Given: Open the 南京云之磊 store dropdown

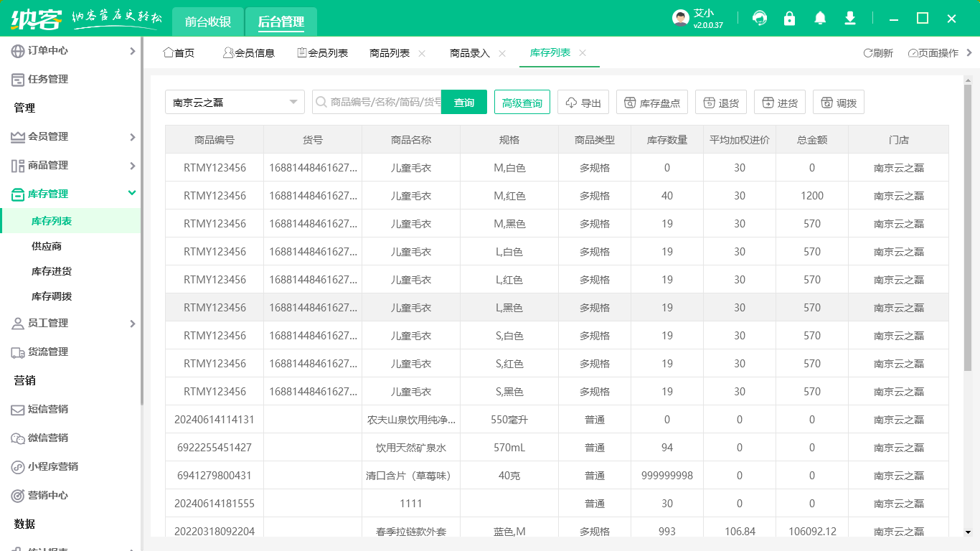Looking at the screenshot, I should click(235, 102).
